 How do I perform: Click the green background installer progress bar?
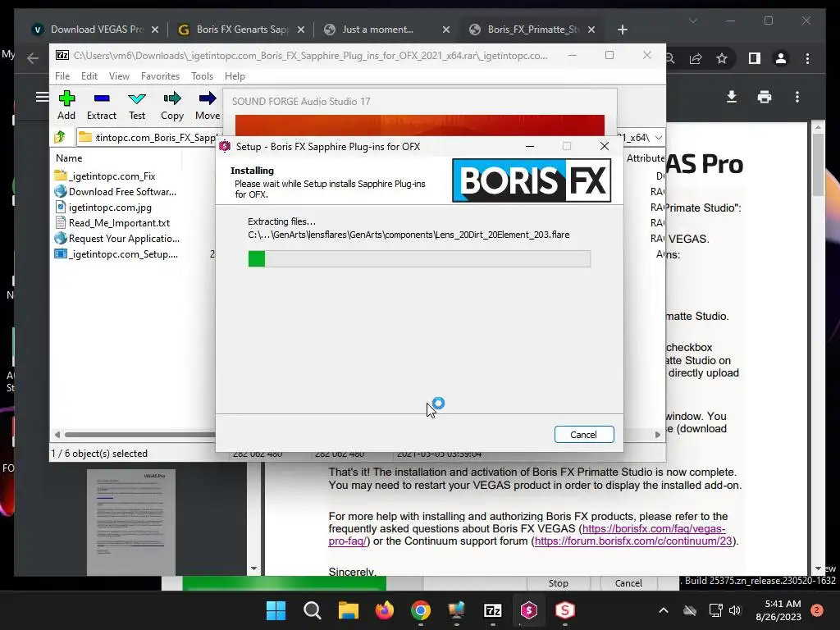[284, 583]
